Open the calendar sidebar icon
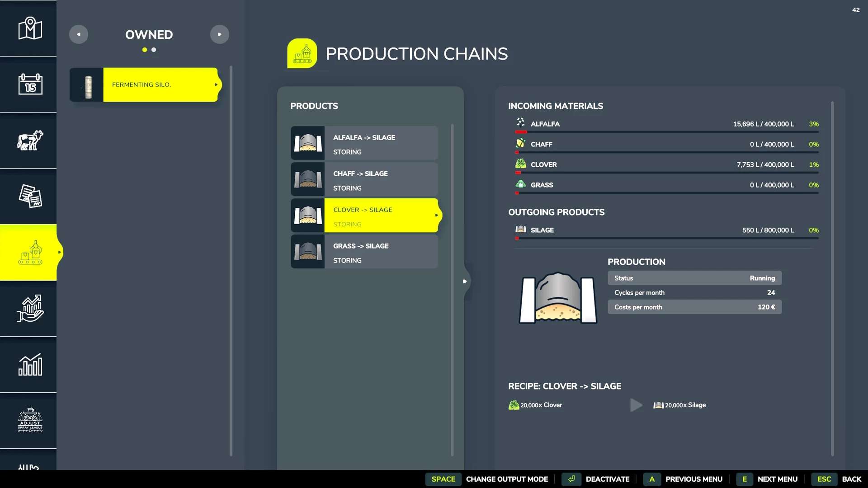The image size is (868, 488). tap(30, 84)
